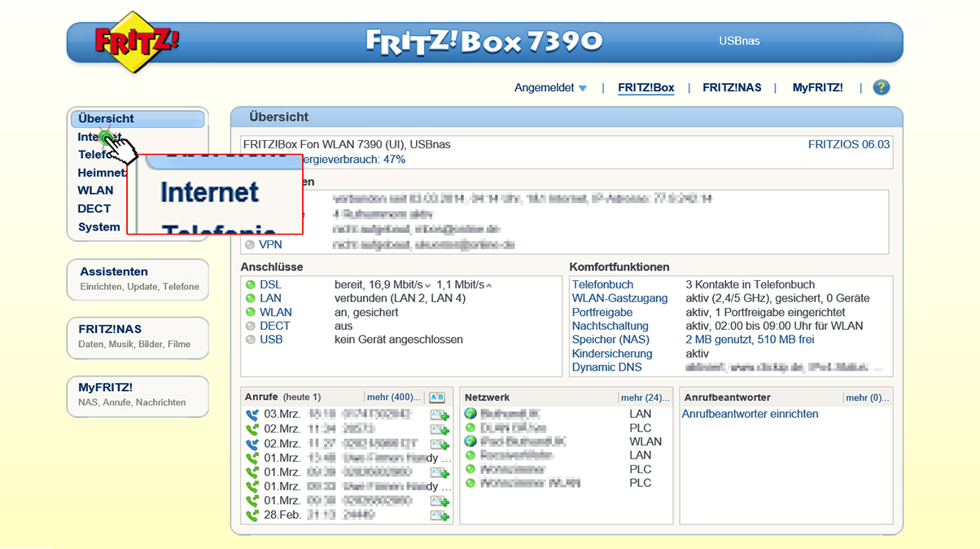
Task: Click the grey status LED next to VPN
Action: (x=250, y=245)
